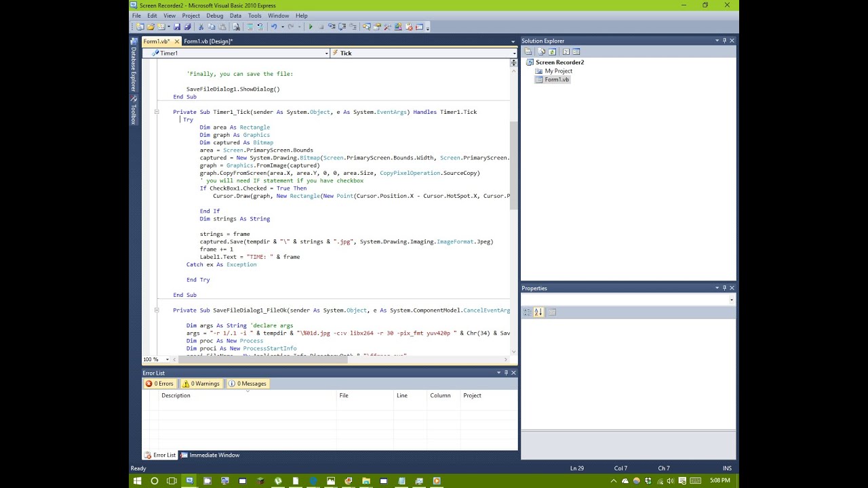868x488 pixels.
Task: Open Solution Explorer window position dropdown
Action: (x=717, y=41)
